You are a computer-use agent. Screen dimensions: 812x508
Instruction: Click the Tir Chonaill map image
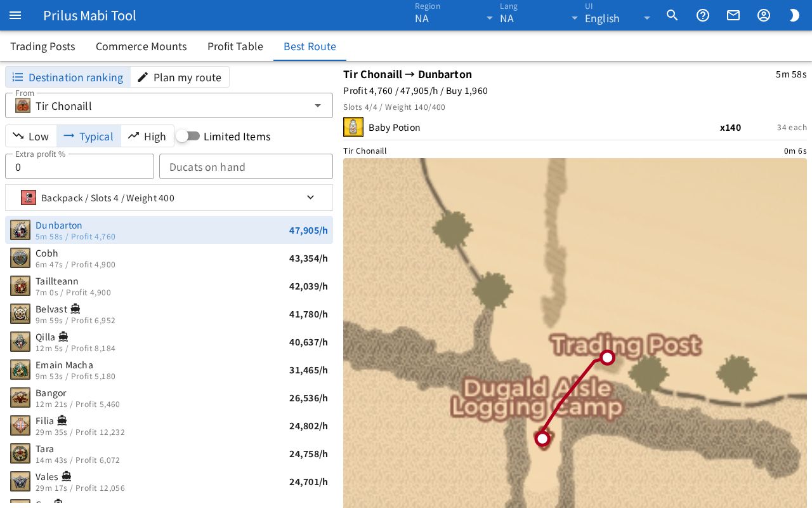coord(575,333)
